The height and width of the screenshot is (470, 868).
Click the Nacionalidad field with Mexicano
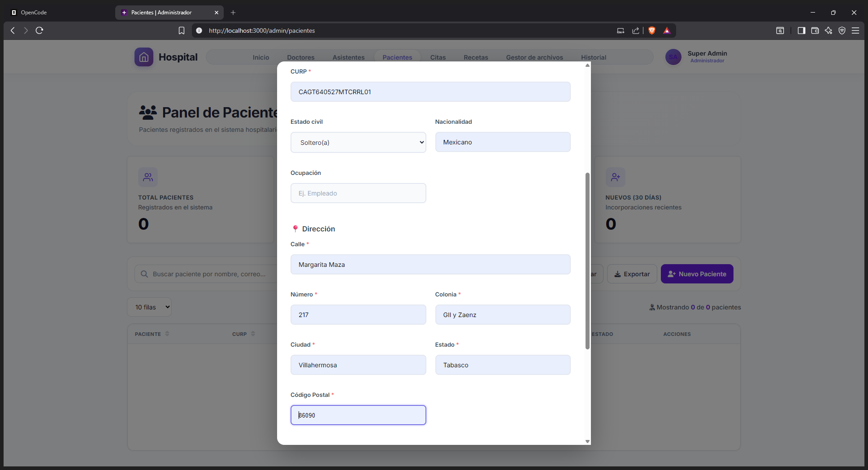pyautogui.click(x=503, y=142)
